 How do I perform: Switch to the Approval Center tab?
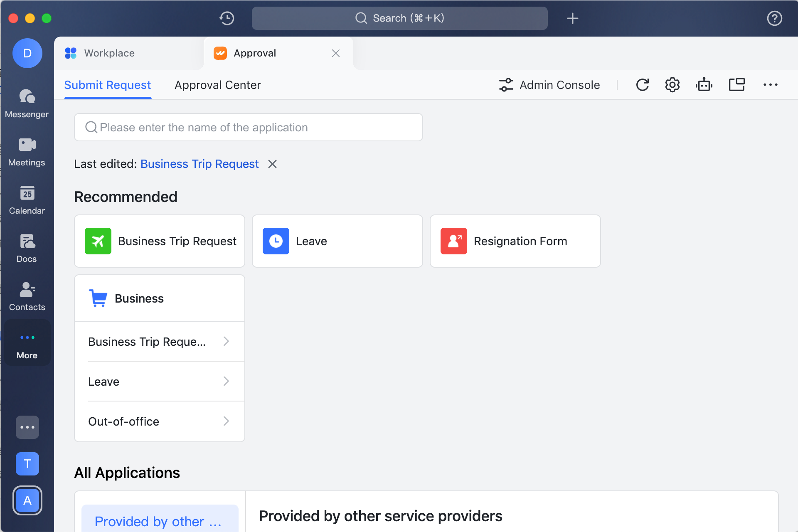217,85
